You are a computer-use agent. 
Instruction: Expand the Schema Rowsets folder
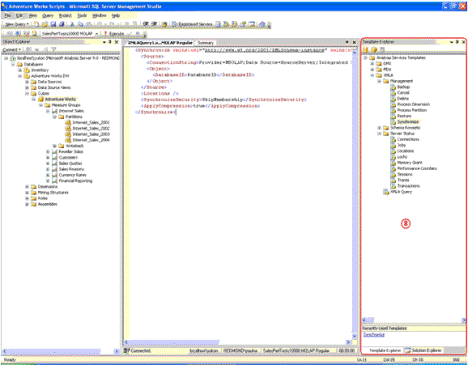point(379,128)
